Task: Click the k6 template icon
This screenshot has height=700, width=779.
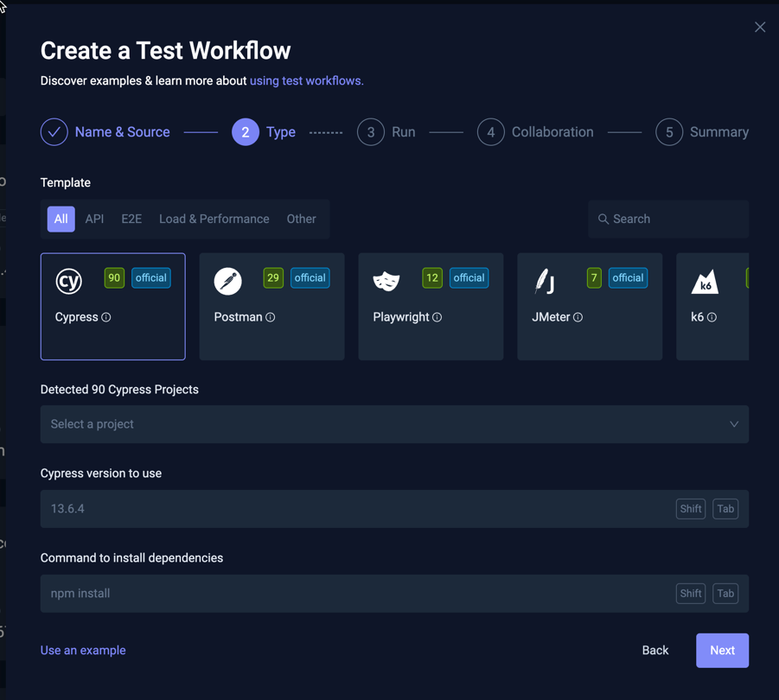Action: tap(704, 280)
